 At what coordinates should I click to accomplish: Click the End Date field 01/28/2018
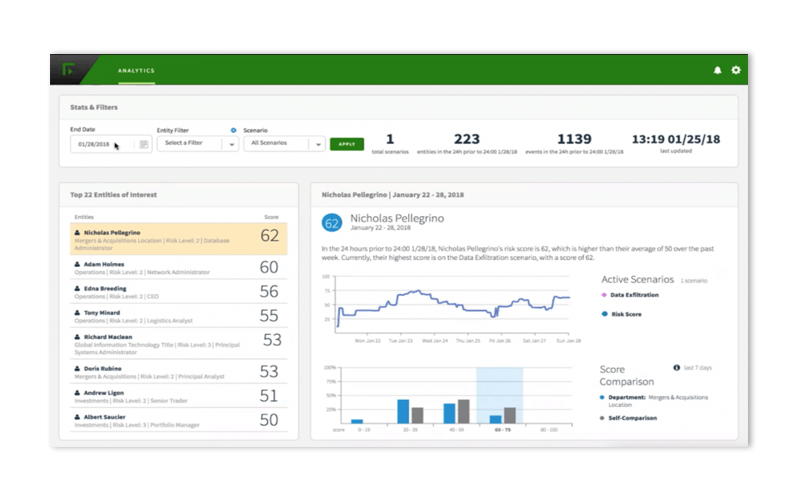(111, 144)
